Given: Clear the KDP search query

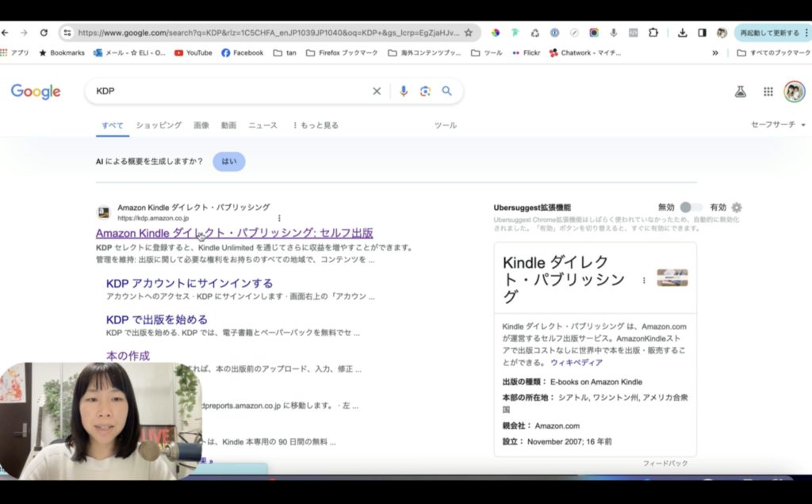Looking at the screenshot, I should pos(377,91).
